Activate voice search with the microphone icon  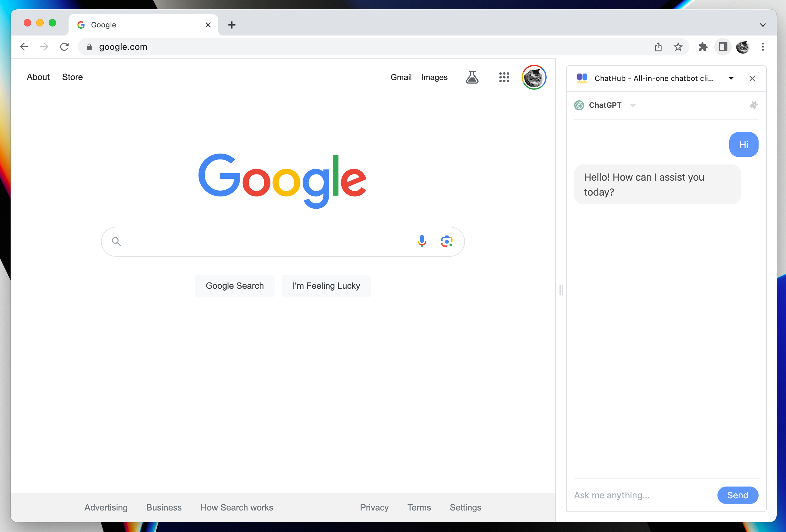pos(421,241)
